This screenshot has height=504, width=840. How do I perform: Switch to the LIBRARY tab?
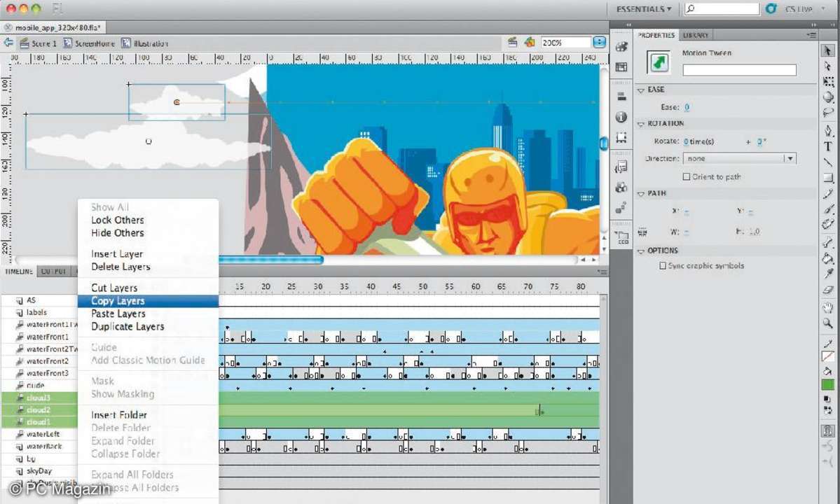point(696,35)
